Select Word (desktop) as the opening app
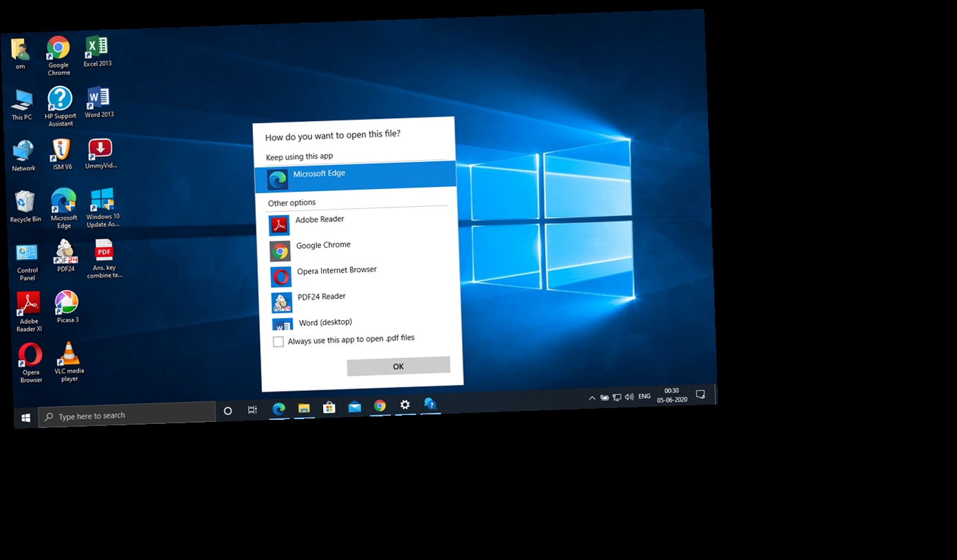957x560 pixels. tap(325, 323)
